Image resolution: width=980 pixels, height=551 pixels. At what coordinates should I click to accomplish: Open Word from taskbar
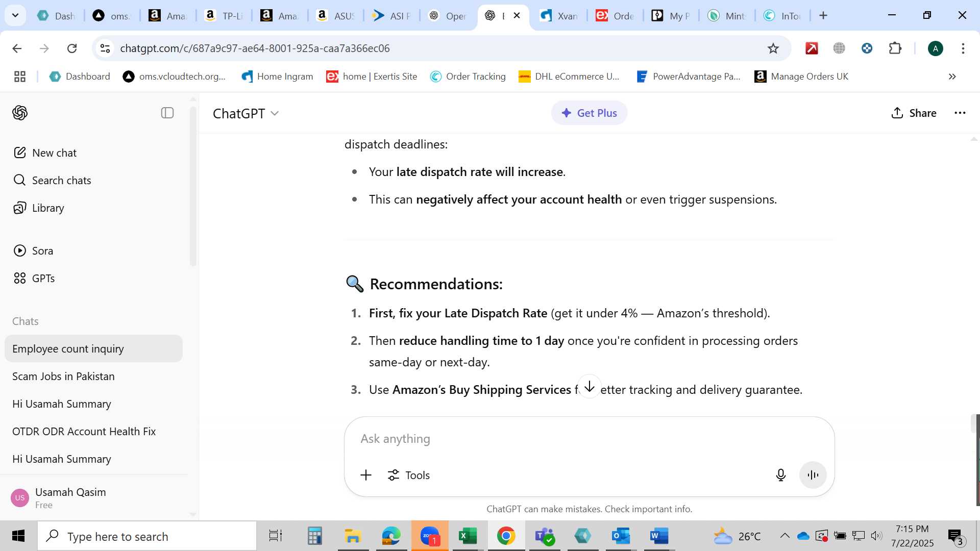tap(659, 536)
